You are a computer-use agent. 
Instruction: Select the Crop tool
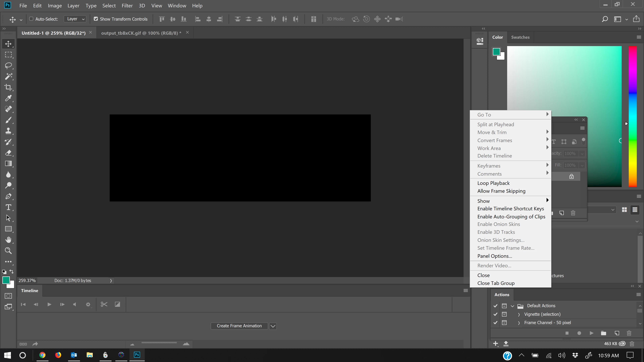pos(8,87)
